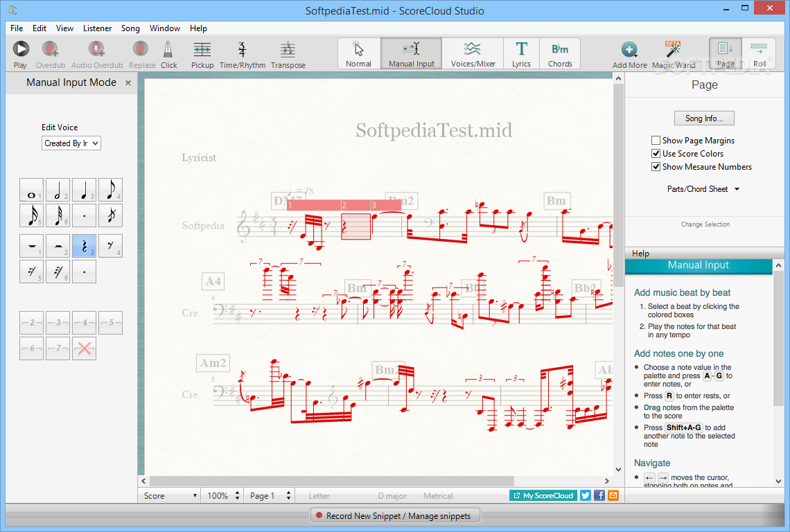Viewport: 790px width, 532px height.
Task: Toggle Show Mesaure Numbers checkbox
Action: (x=656, y=167)
